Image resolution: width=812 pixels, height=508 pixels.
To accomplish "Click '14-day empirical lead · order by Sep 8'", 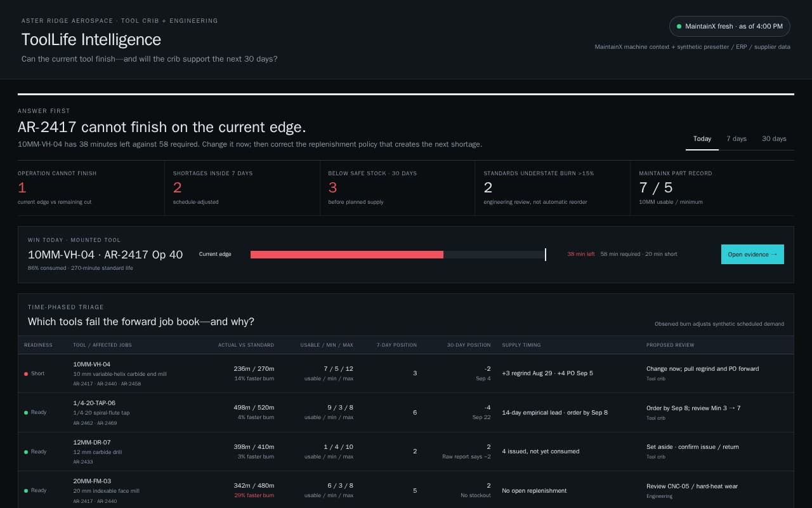I will pyautogui.click(x=554, y=413).
